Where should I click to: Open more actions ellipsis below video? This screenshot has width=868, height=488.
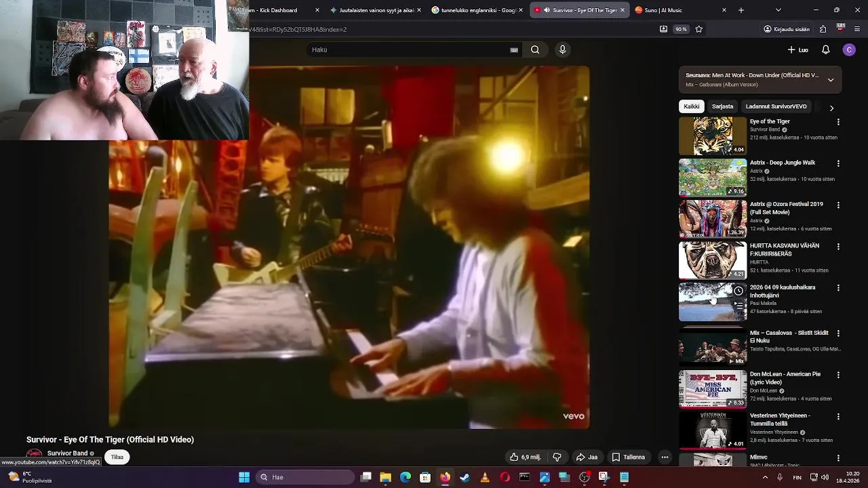pos(665,457)
